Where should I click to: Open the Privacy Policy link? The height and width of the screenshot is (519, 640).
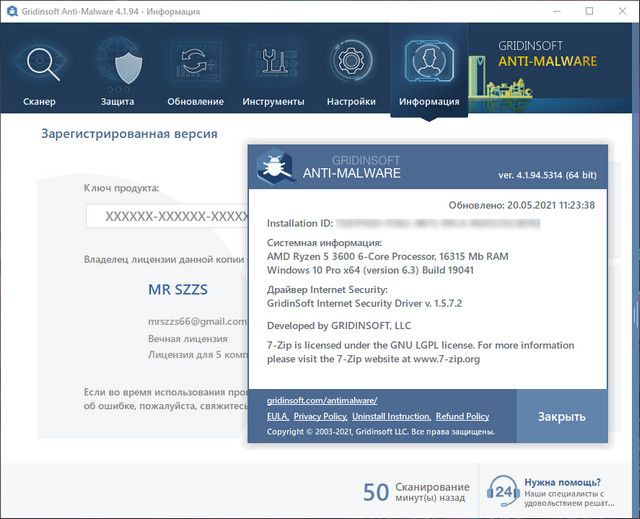click(x=320, y=416)
